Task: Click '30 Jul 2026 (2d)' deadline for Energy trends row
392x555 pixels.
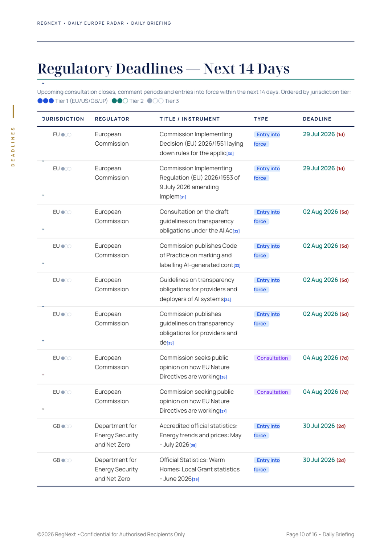Action: click(324, 426)
